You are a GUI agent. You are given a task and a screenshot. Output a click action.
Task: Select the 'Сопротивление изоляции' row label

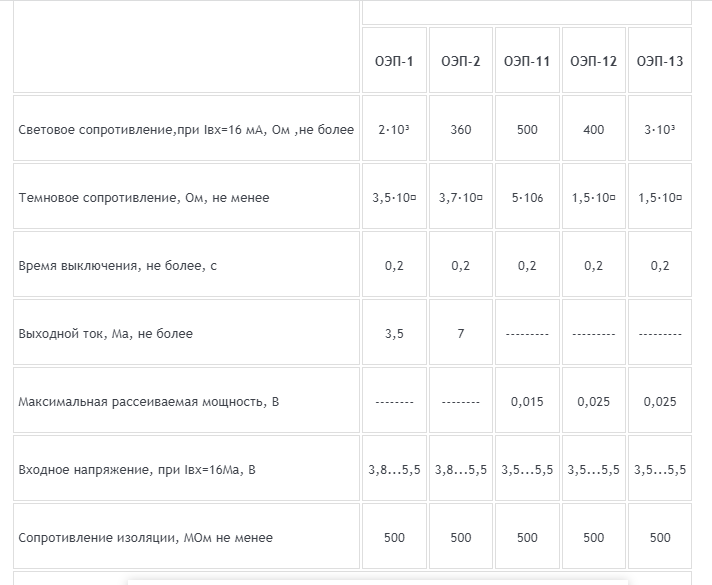[x=146, y=538]
